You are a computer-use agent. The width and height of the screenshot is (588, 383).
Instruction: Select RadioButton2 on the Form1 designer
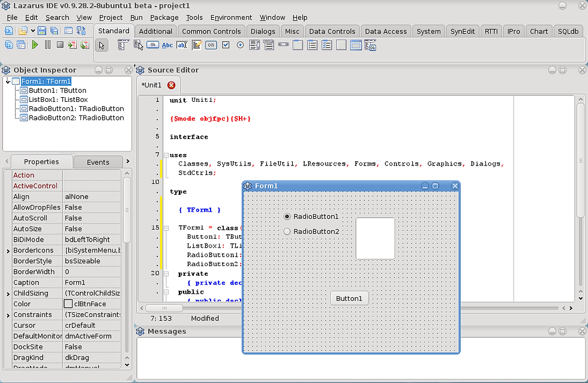pyautogui.click(x=312, y=231)
